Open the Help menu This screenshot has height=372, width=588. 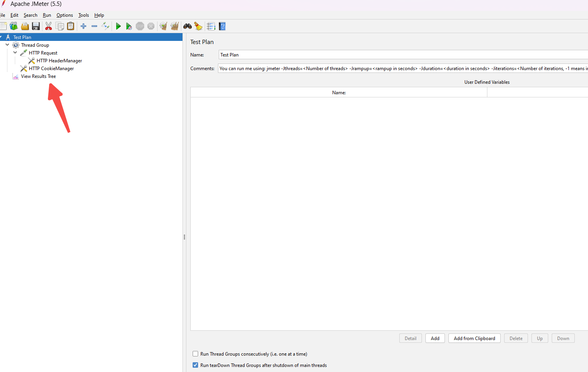coord(99,15)
